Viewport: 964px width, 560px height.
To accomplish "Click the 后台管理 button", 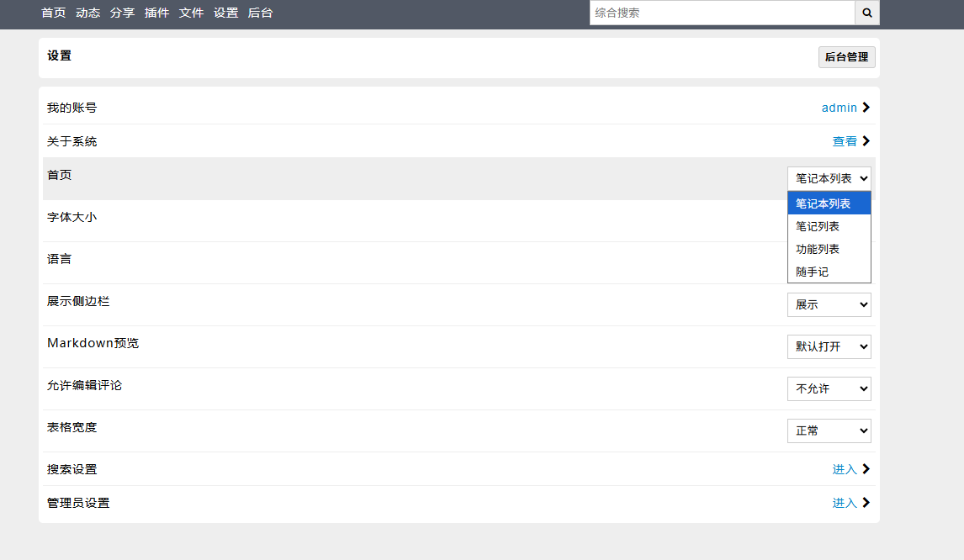I will coord(846,57).
